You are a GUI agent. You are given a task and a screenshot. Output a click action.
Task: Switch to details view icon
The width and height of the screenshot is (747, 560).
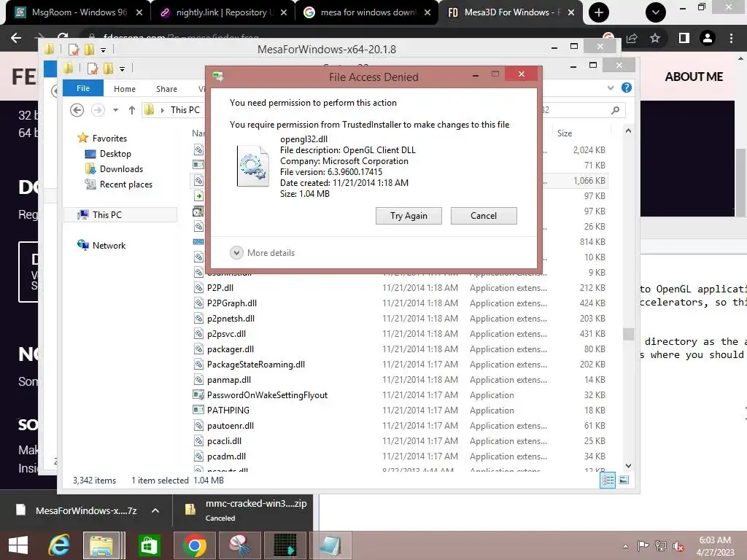pos(608,480)
